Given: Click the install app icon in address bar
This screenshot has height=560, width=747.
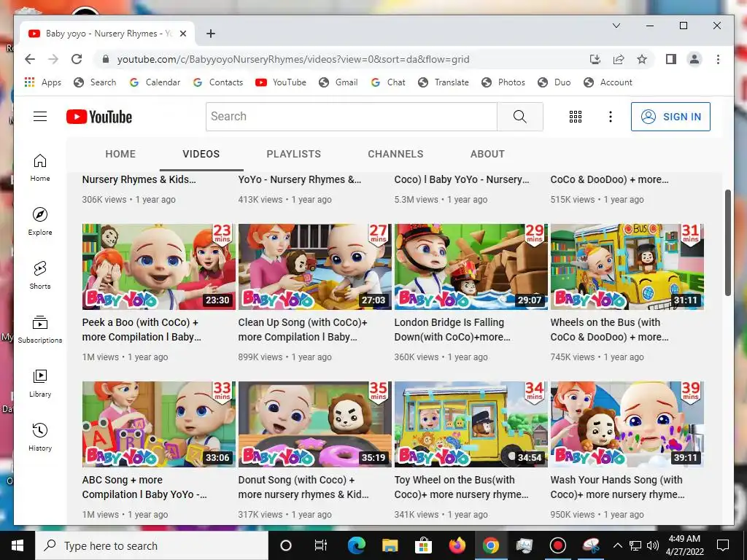Looking at the screenshot, I should click(595, 59).
